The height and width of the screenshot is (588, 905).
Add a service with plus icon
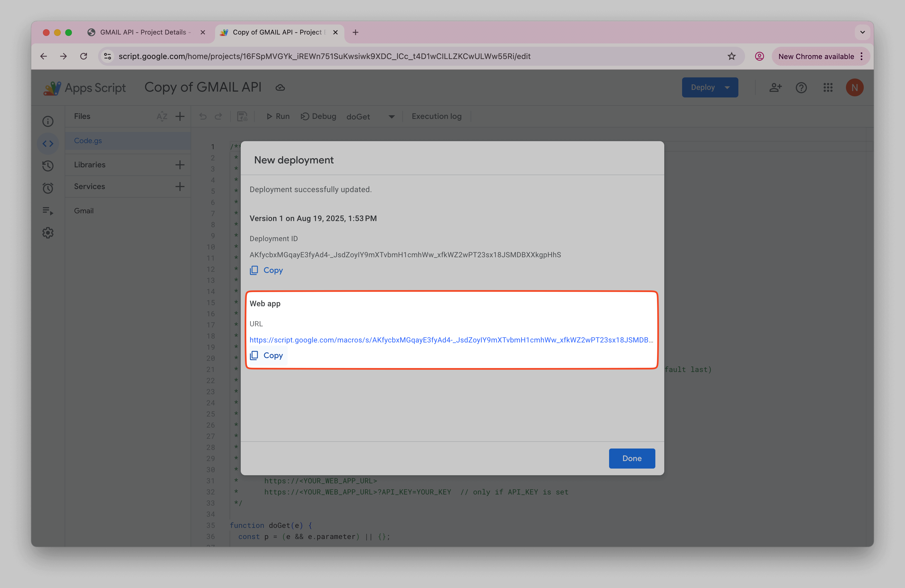pyautogui.click(x=180, y=187)
